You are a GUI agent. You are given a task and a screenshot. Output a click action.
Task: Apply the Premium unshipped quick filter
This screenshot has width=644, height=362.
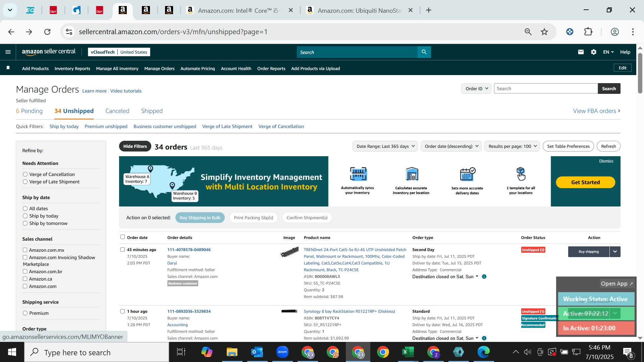tap(106, 126)
